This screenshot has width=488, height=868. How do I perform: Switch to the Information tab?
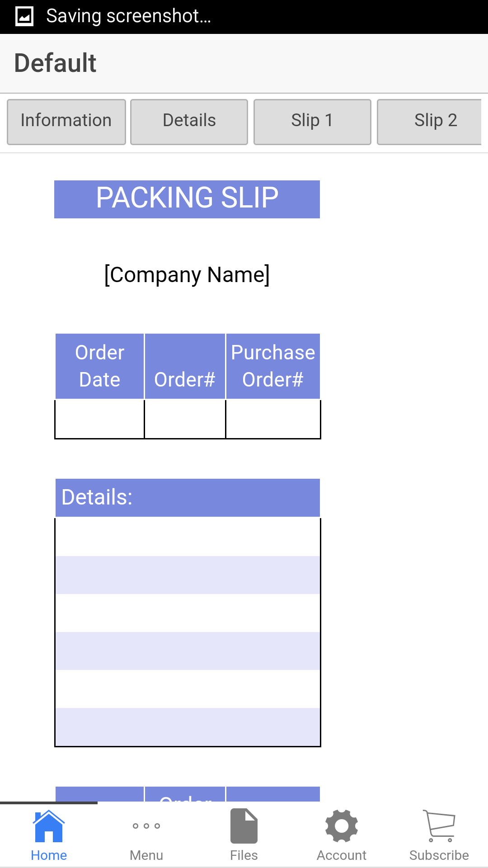click(x=66, y=121)
